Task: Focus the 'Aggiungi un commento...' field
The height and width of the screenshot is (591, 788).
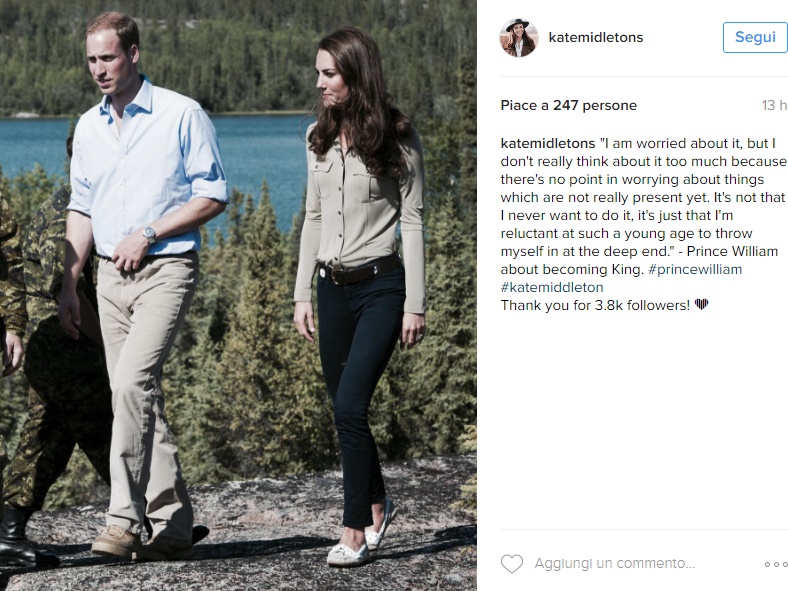Action: 614,563
